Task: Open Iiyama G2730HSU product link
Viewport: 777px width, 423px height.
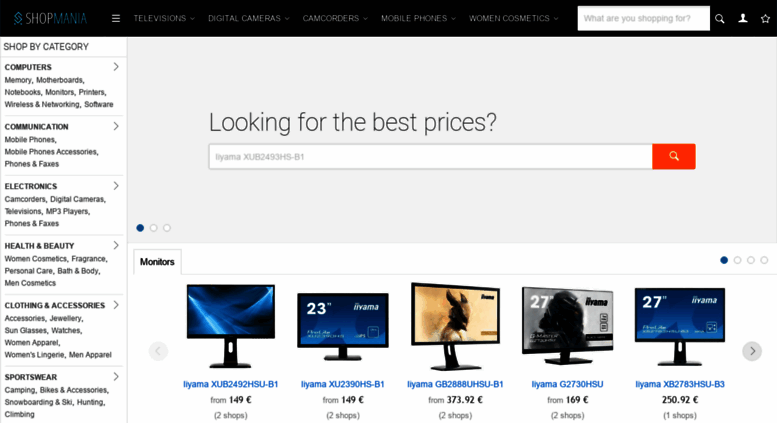Action: [x=567, y=384]
